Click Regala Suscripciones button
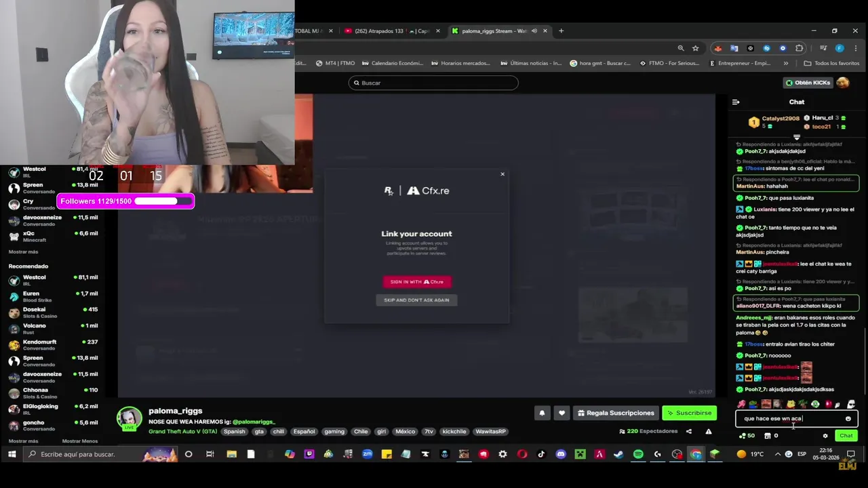Screen dimensions: 868x488 click(616, 413)
